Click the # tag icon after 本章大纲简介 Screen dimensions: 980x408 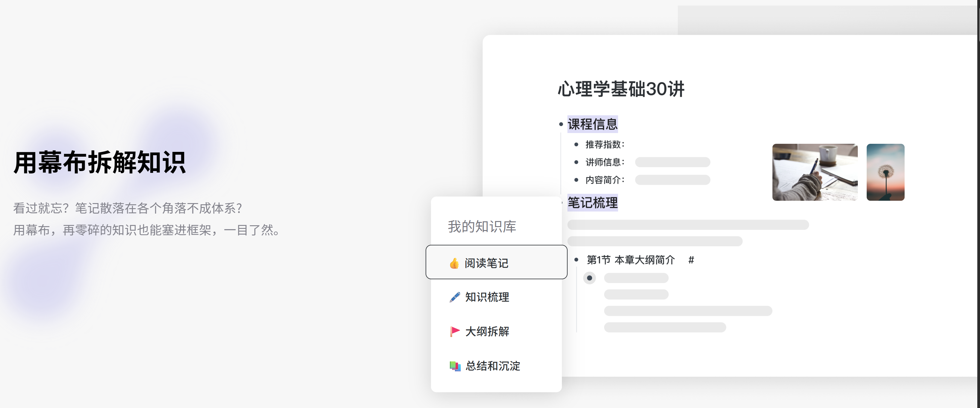691,260
